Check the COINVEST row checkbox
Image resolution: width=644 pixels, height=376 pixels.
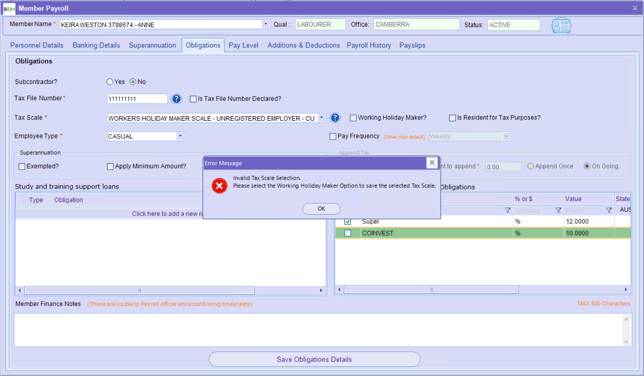[347, 233]
